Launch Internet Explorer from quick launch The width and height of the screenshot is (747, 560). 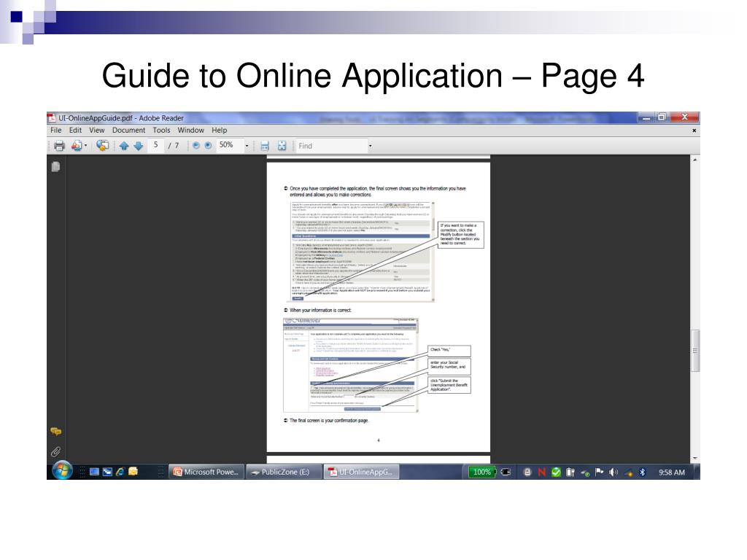(x=120, y=472)
